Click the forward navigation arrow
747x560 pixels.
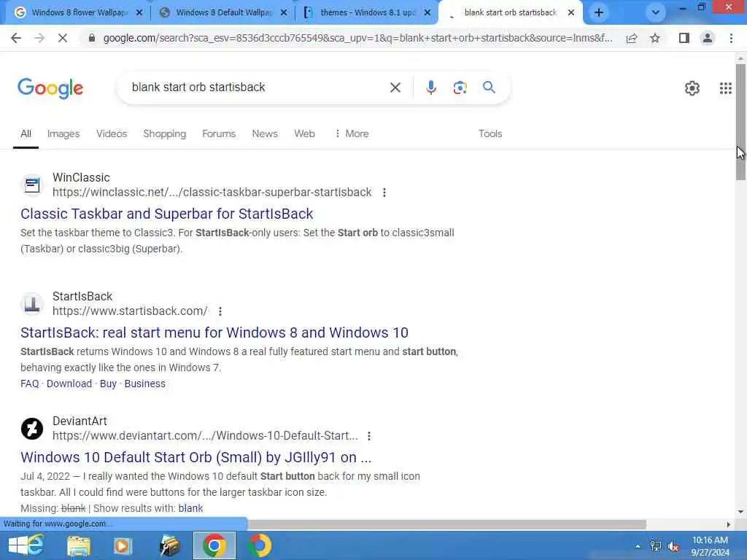(39, 38)
